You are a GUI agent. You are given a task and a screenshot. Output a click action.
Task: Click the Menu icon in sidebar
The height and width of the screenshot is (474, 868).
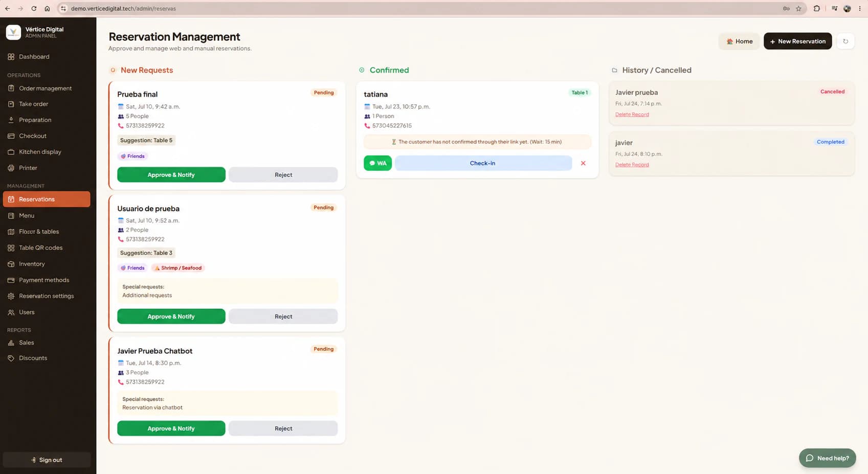(11, 216)
